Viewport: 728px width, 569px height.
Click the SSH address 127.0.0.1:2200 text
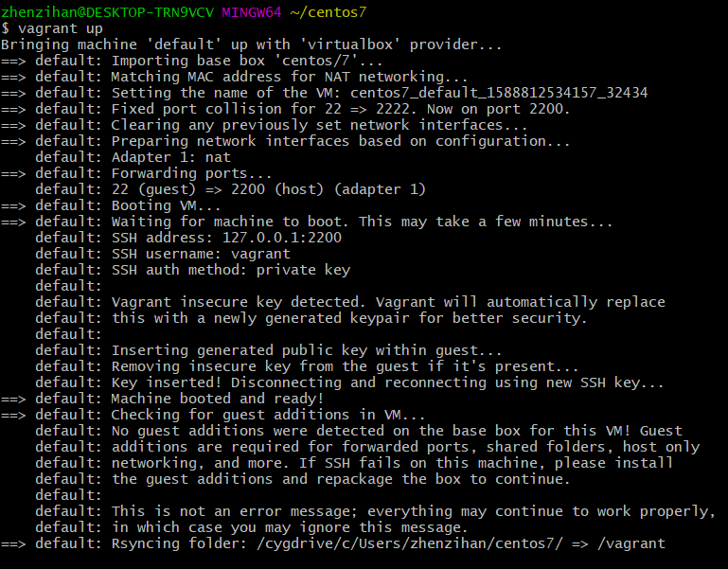282,238
